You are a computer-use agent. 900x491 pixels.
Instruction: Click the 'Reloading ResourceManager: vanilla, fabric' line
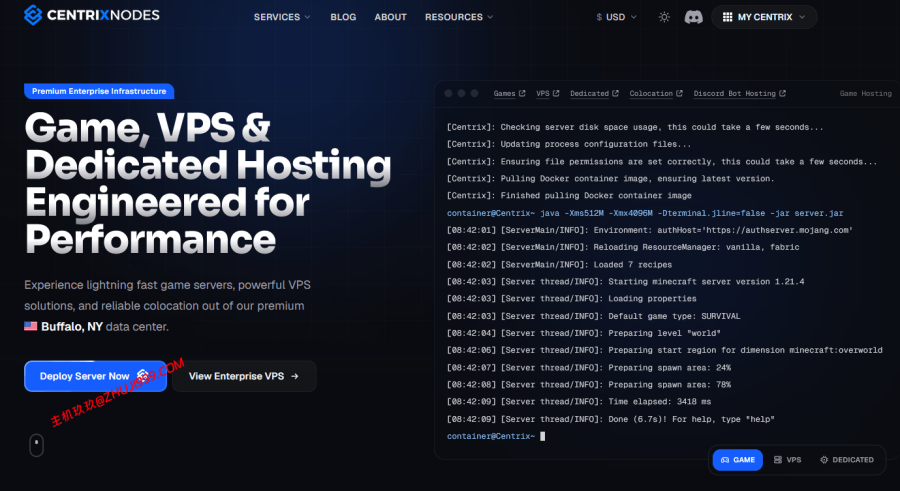[x=623, y=247]
